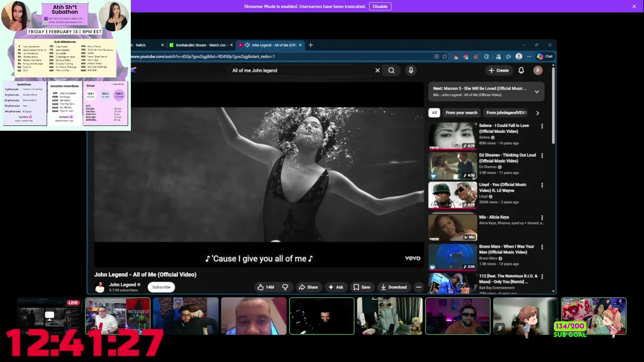Screen dimensions: 644x362
Task: Like the John Legend video
Action: [x=266, y=287]
